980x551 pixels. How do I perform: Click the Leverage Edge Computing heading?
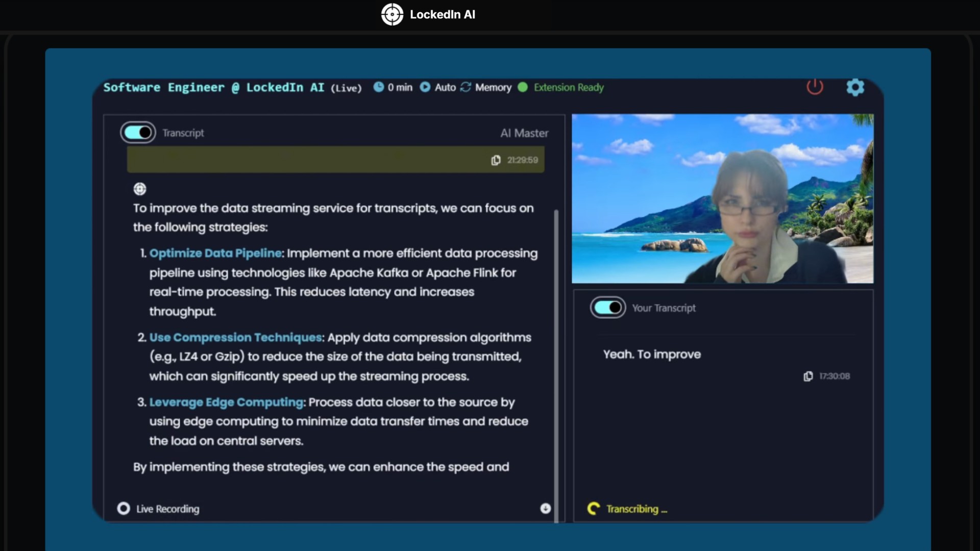click(227, 402)
